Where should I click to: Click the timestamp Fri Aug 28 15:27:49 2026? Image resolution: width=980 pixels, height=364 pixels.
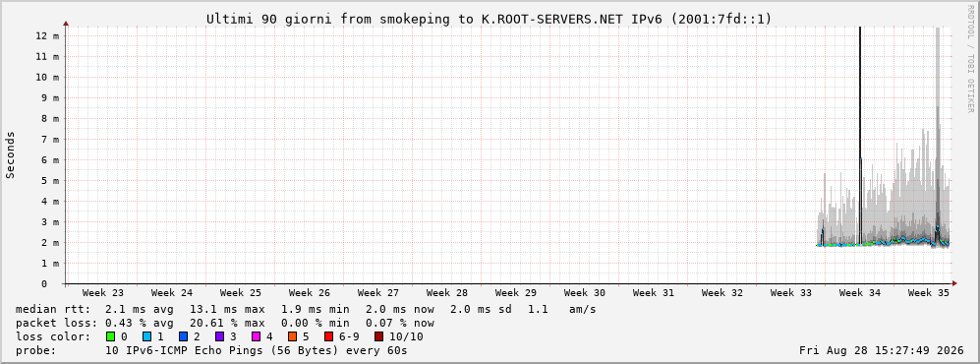point(882,350)
